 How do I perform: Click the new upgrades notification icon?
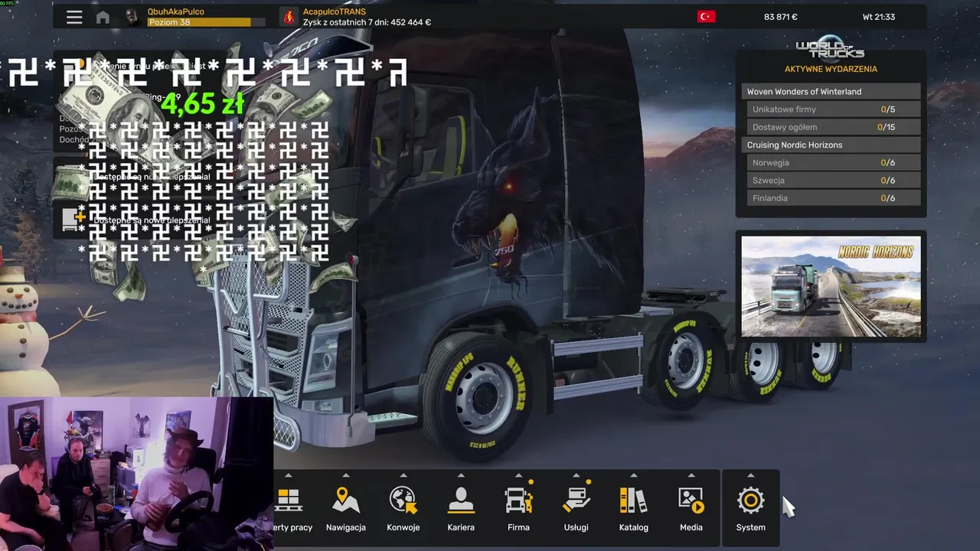(74, 220)
